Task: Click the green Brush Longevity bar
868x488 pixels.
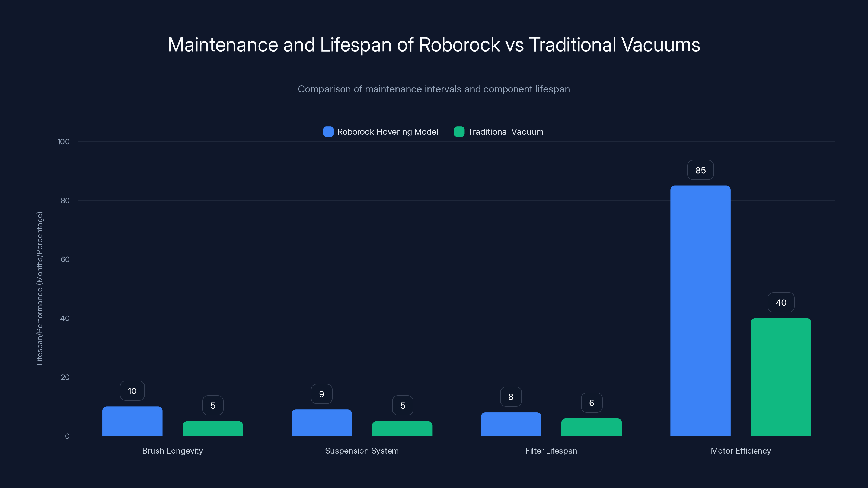Action: pos(213,428)
